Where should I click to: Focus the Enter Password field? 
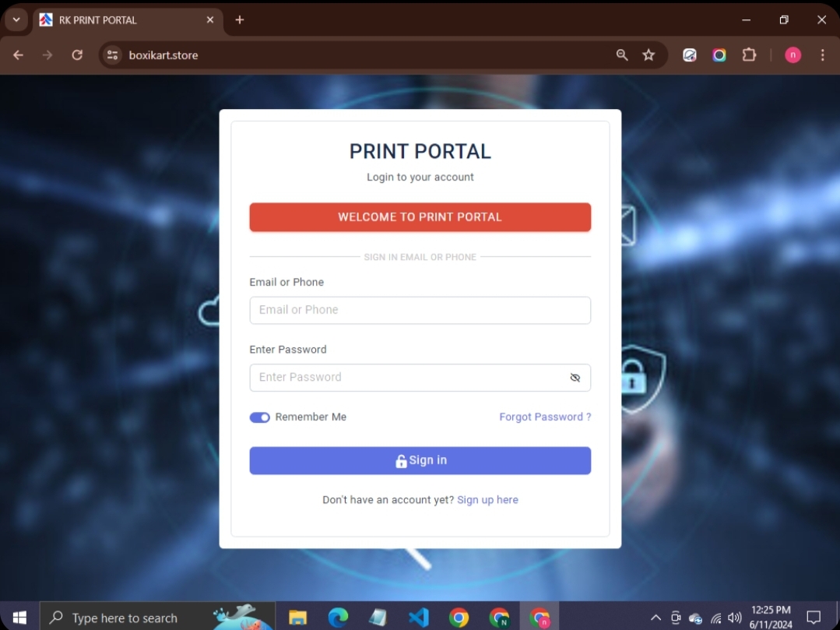(420, 377)
